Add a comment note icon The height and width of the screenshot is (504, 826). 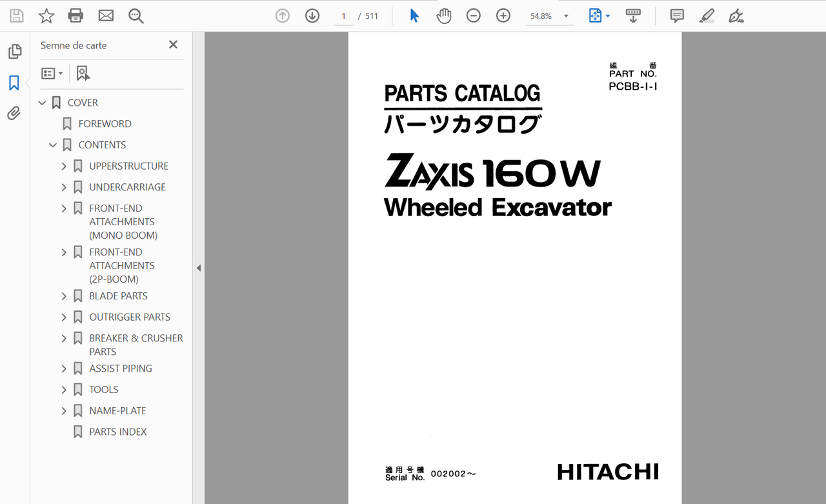pyautogui.click(x=677, y=16)
